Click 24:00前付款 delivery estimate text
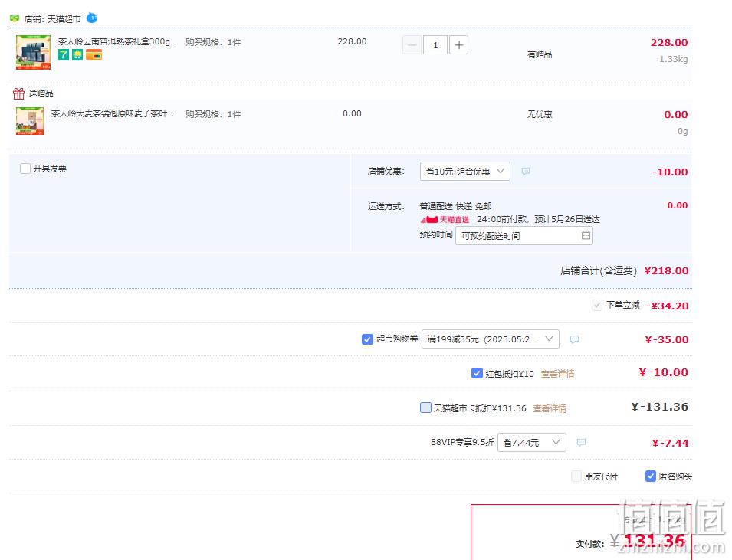Image resolution: width=732 pixels, height=560 pixels. tap(538, 219)
